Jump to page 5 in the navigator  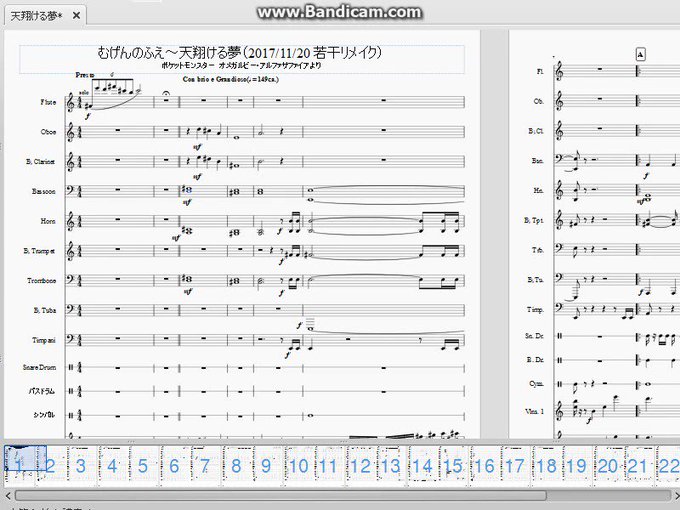point(143,465)
